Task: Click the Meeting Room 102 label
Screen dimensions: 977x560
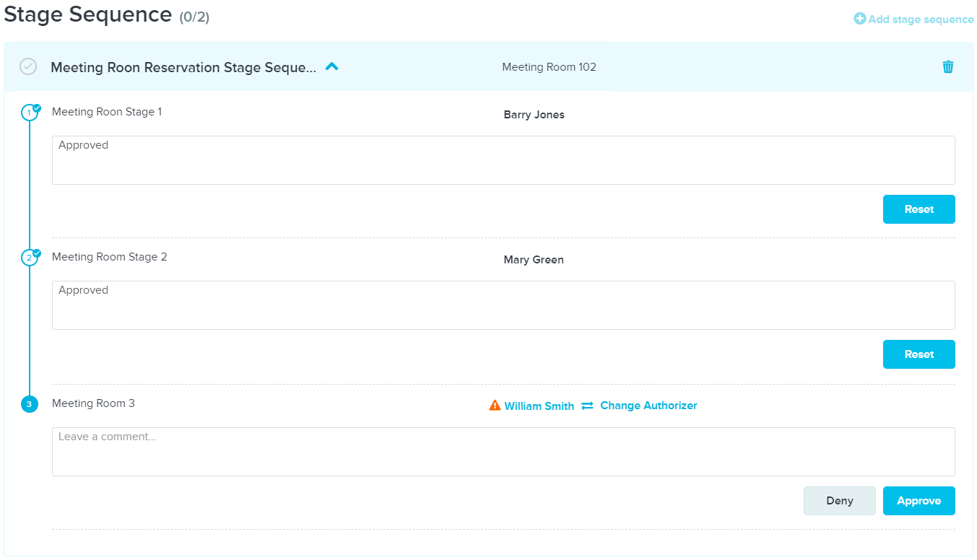Action: coord(550,67)
